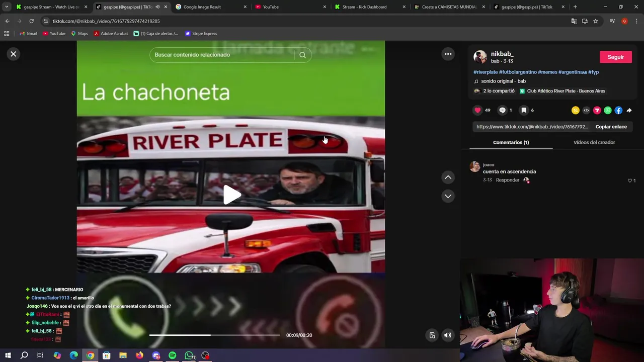
Task: Play the paused River Plate video
Action: [231, 195]
